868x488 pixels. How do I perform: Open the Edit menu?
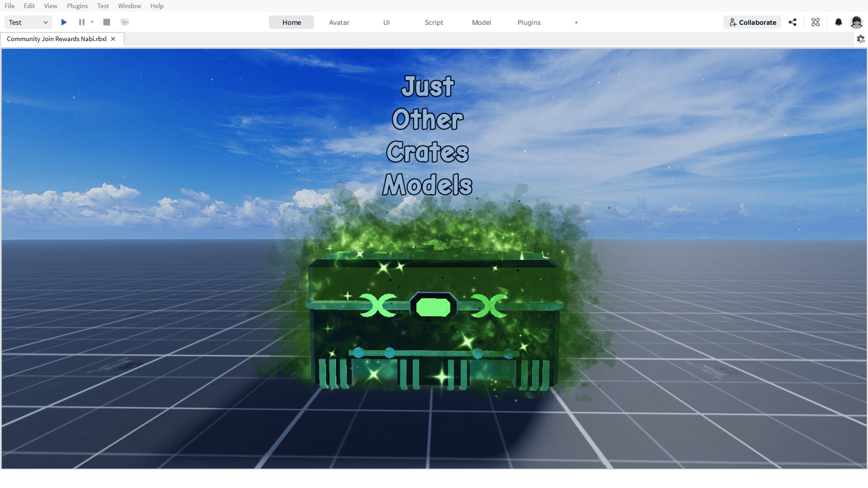point(30,6)
